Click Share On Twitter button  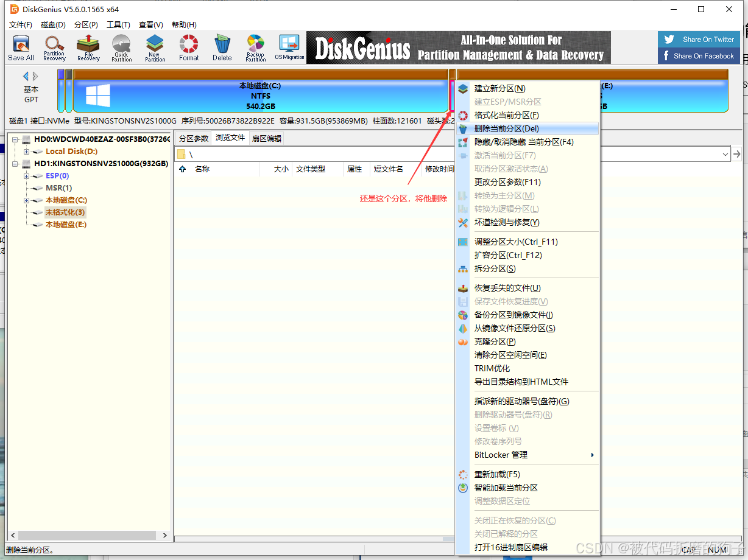pos(699,40)
